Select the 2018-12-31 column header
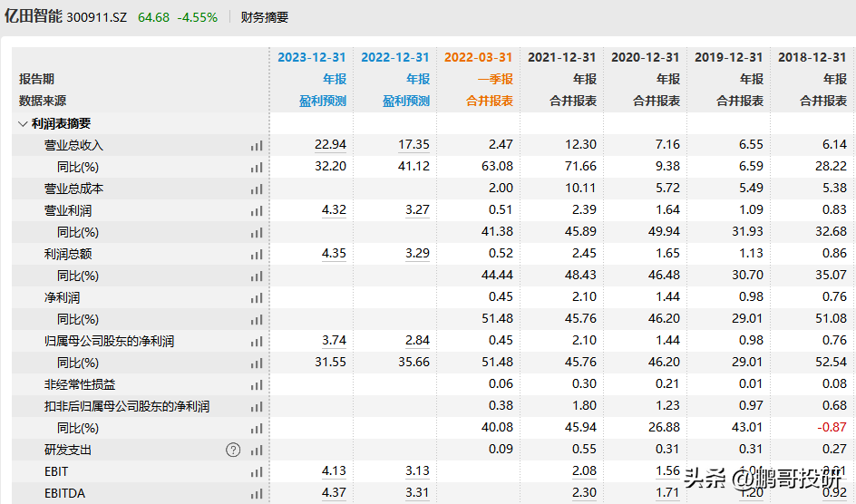The width and height of the screenshot is (856, 504). point(812,57)
